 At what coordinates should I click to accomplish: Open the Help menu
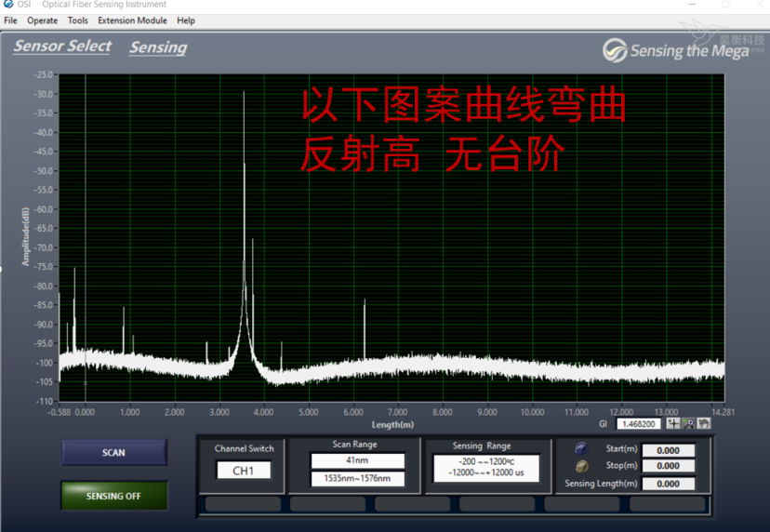click(x=186, y=20)
